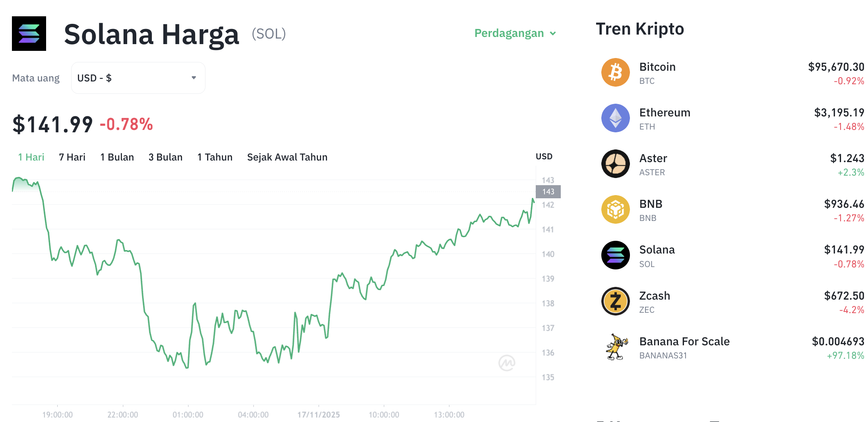Select the 1 Bulan time range
868x422 pixels.
tap(117, 157)
